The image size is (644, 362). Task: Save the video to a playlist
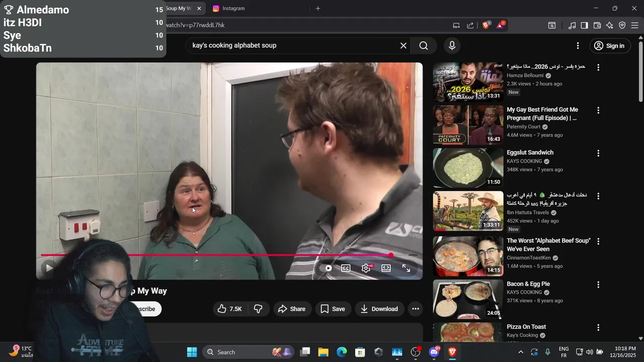point(333,309)
